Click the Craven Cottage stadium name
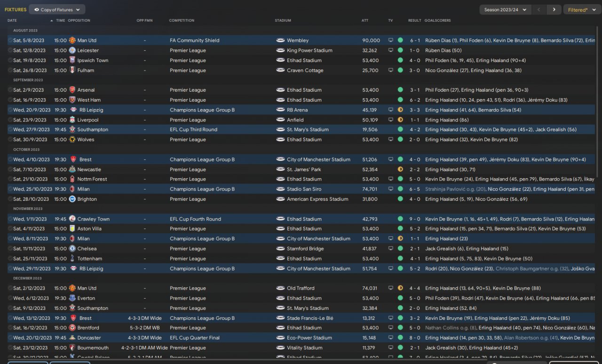This screenshot has height=364, width=602. (x=305, y=70)
